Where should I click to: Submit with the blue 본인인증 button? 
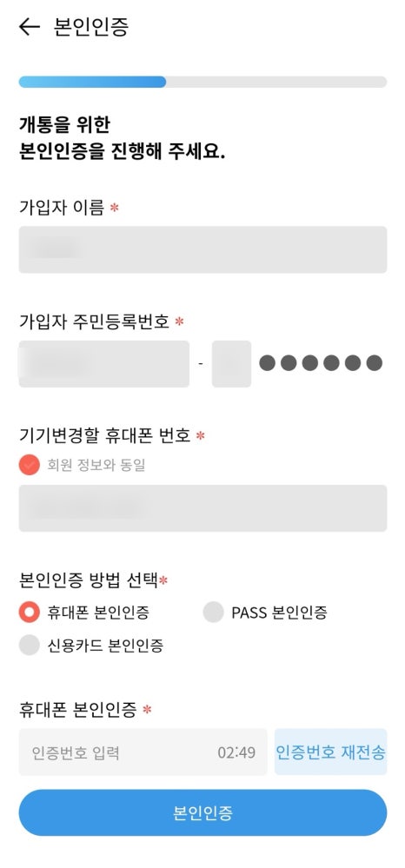(202, 812)
